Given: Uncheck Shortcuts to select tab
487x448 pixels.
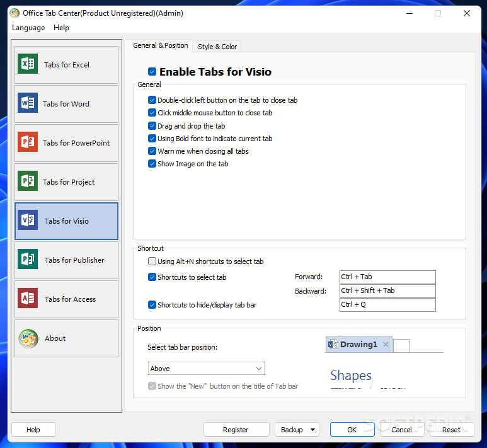Looking at the screenshot, I should tap(152, 277).
